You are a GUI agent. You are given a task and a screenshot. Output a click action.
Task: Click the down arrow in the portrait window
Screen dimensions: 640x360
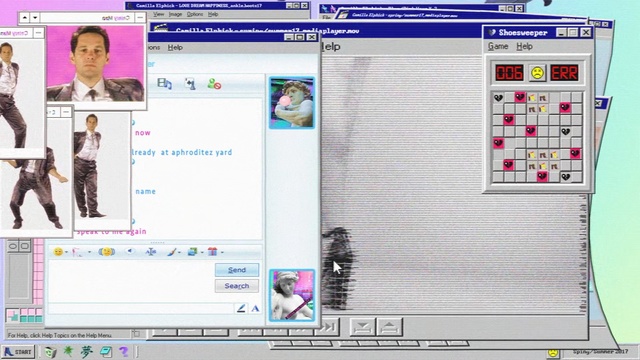pos(35,18)
